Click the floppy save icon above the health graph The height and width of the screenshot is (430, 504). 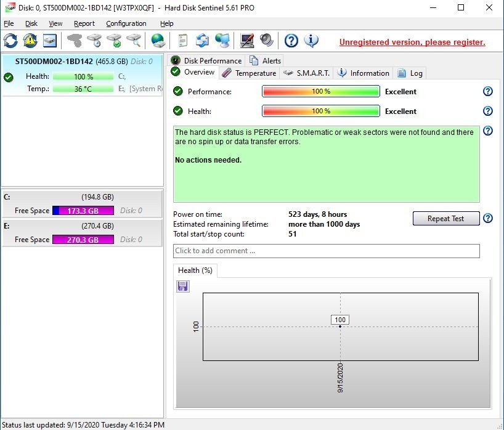183,286
